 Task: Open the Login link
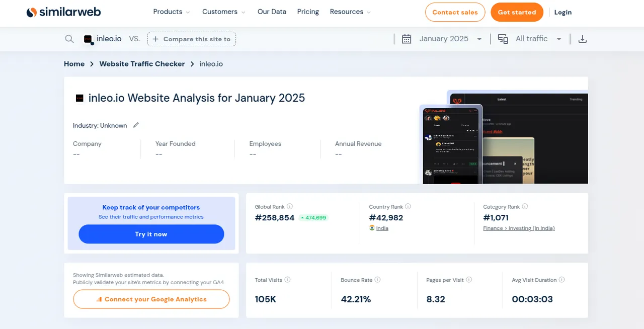562,12
